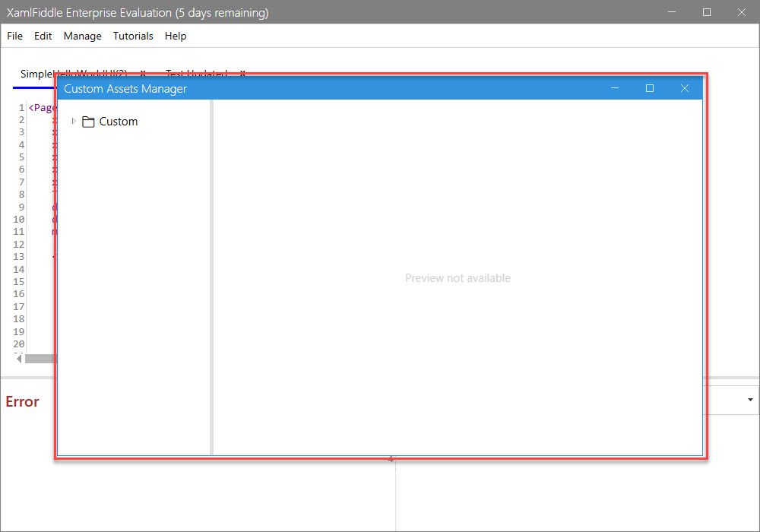
Task: Expand the Custom folder tree node
Action: (x=74, y=121)
